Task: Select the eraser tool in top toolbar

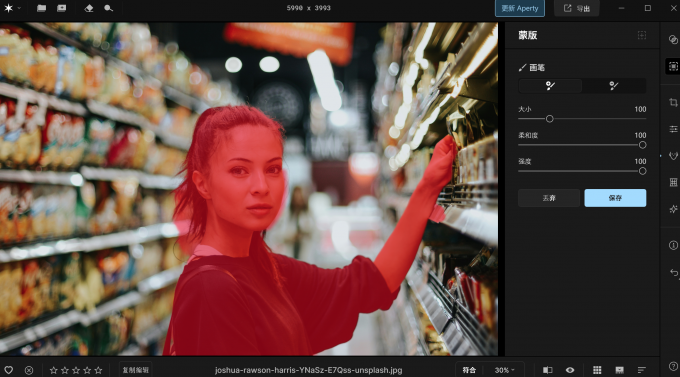Action: tap(89, 8)
